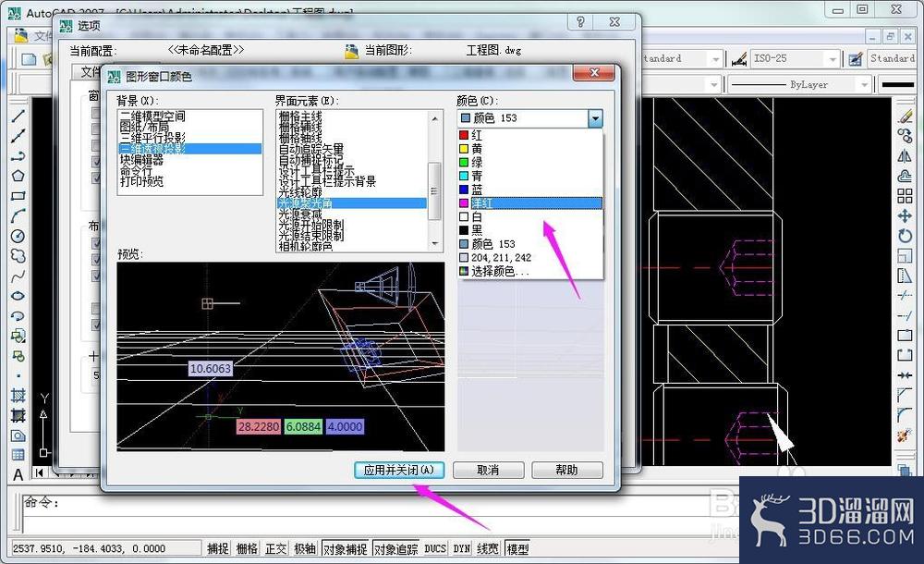Select the Polygon tool
Screen dimensions: 924x564
(x=18, y=176)
